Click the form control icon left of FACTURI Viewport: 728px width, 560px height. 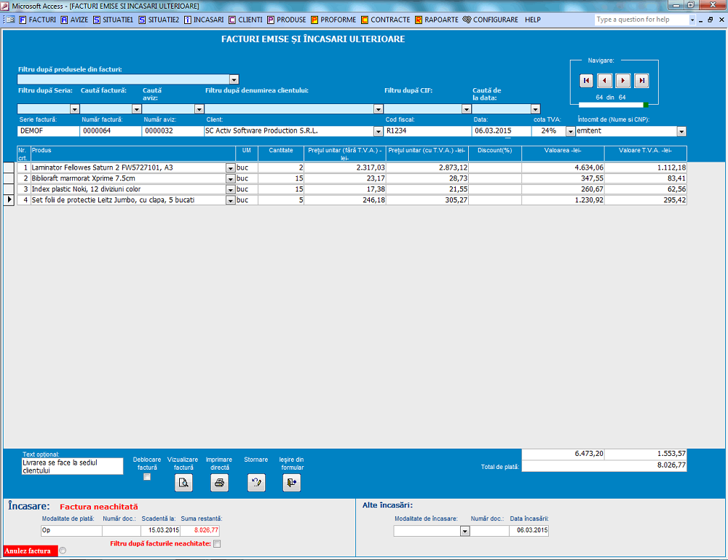(x=9, y=20)
